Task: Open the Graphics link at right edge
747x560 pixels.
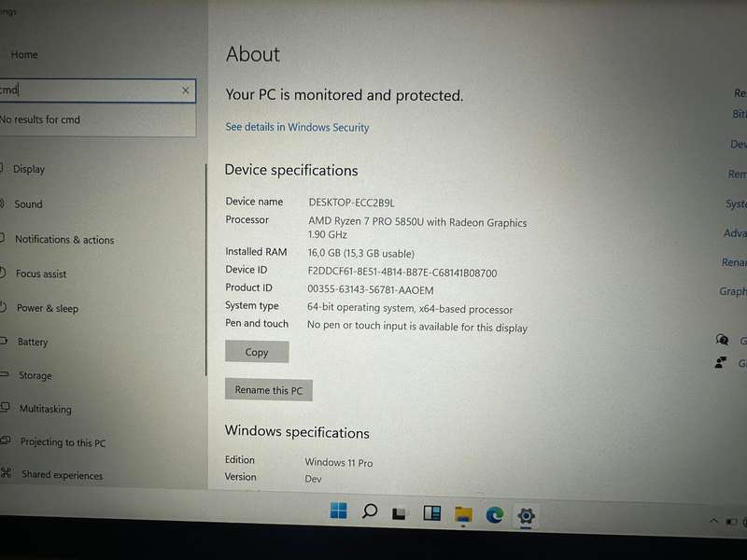Action: click(733, 291)
